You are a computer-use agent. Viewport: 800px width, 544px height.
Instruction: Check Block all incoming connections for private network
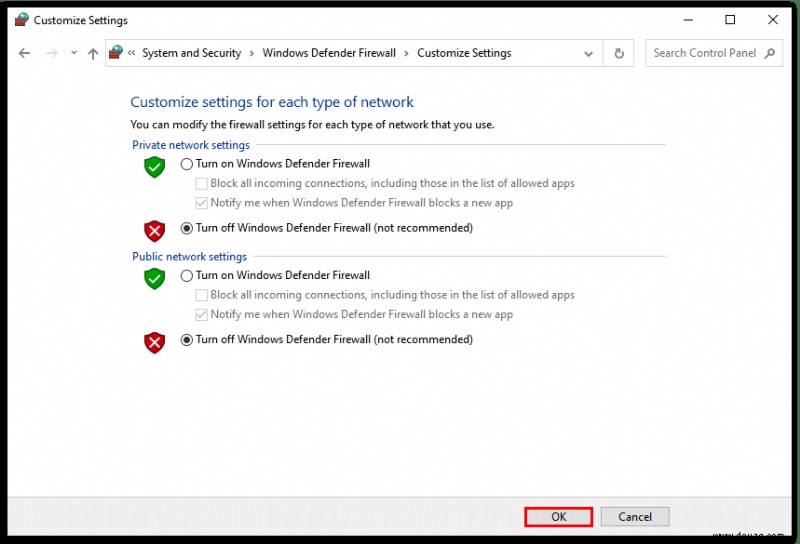click(x=202, y=183)
